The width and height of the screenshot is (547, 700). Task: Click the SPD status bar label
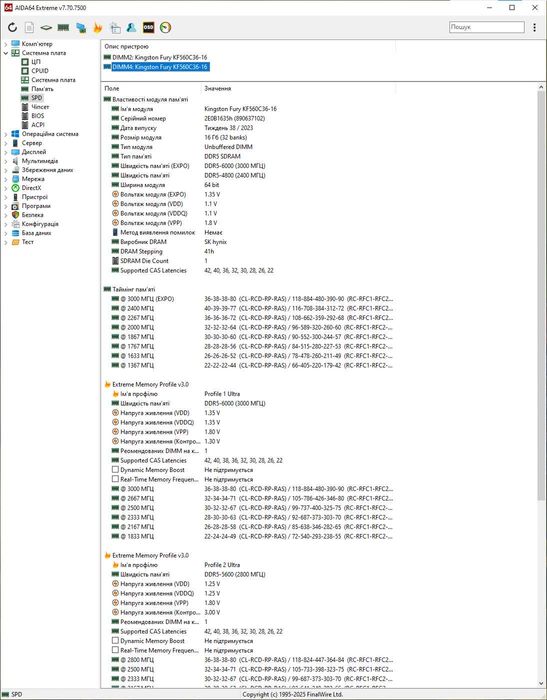(x=16, y=694)
